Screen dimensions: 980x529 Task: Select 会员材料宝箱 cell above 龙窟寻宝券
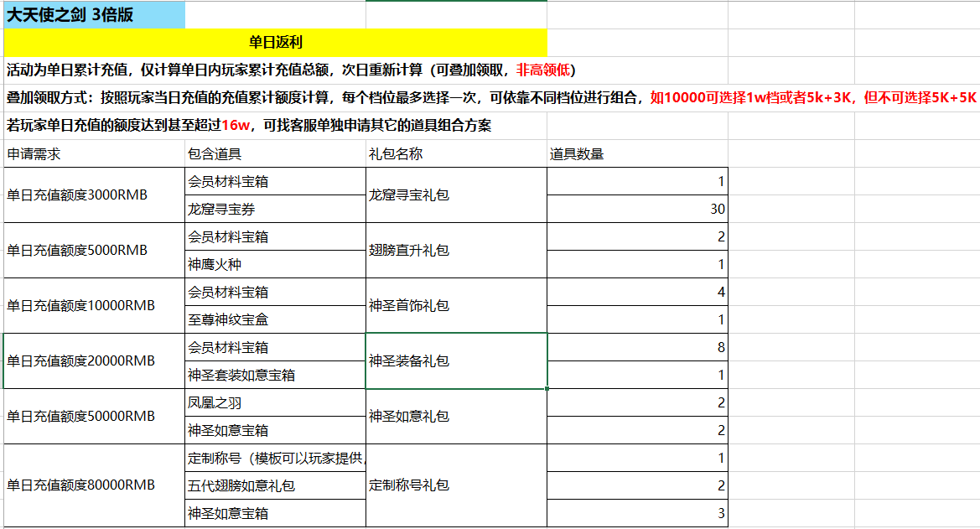tap(276, 181)
